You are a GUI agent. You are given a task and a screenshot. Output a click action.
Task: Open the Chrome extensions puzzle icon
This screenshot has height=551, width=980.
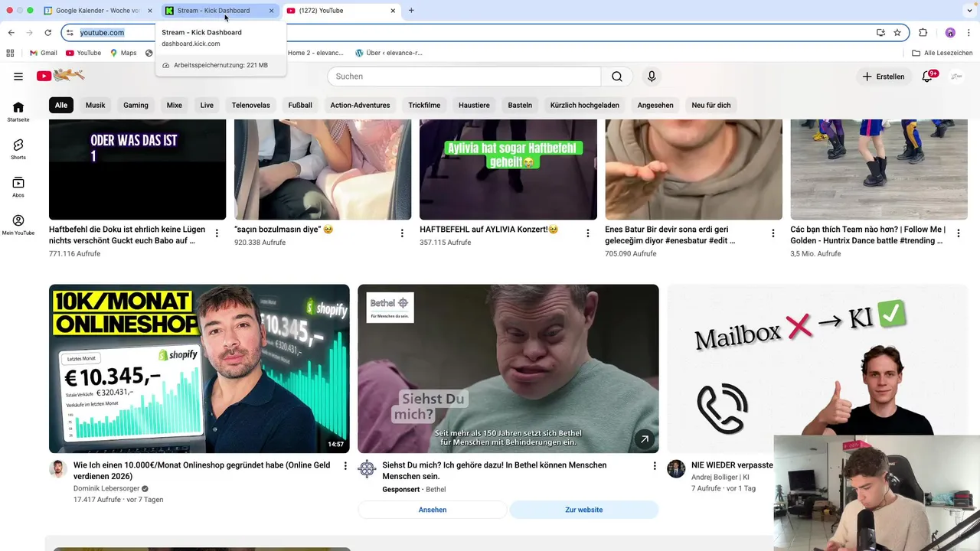[x=923, y=33]
